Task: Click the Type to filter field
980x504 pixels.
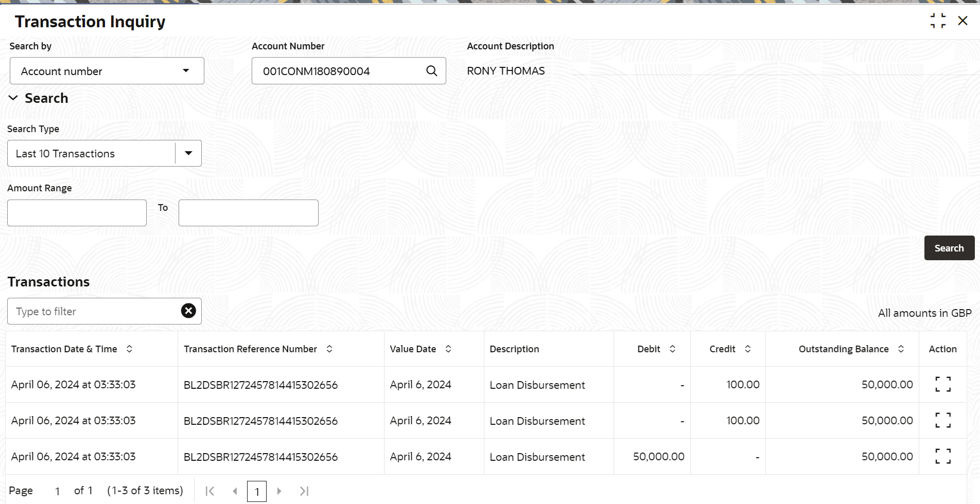Action: point(93,311)
